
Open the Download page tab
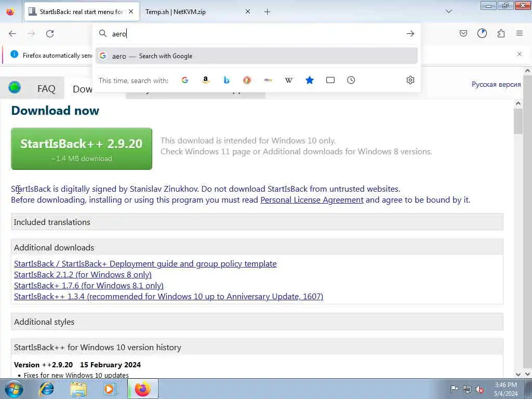coord(83,89)
